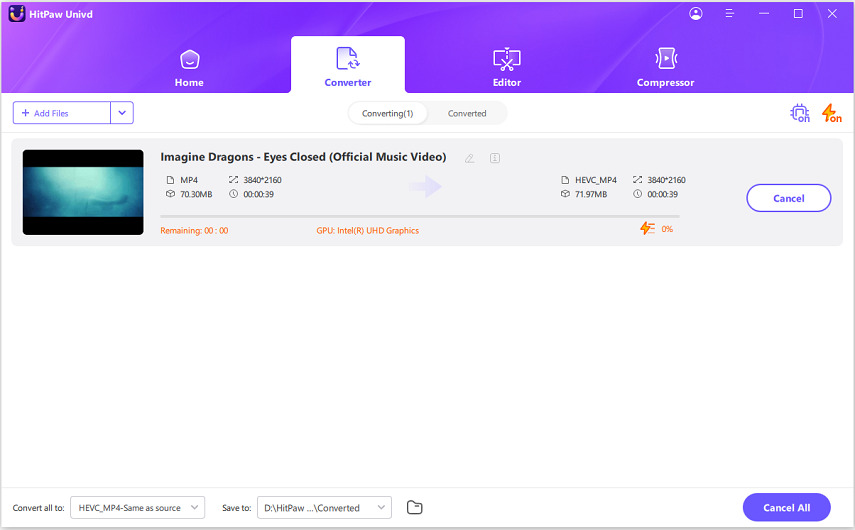Open the output folder icon

414,507
